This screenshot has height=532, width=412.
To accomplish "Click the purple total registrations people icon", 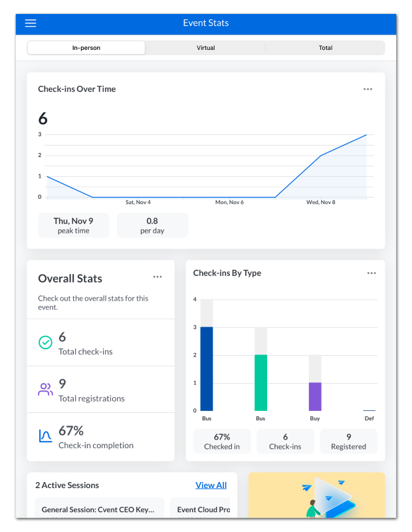I will pos(45,389).
